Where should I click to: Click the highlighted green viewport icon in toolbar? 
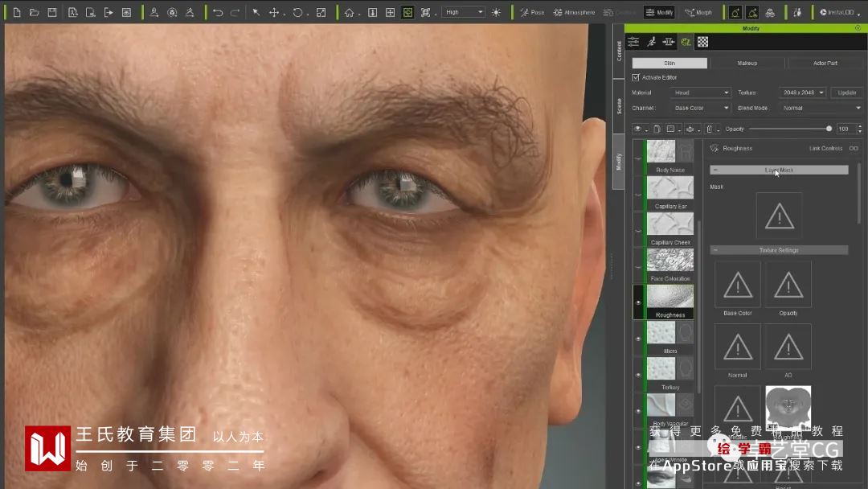pyautogui.click(x=408, y=12)
